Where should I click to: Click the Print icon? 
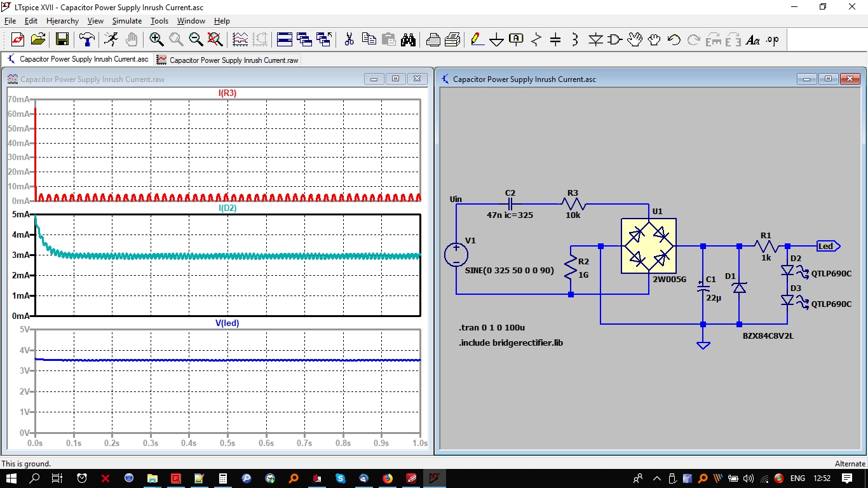433,39
